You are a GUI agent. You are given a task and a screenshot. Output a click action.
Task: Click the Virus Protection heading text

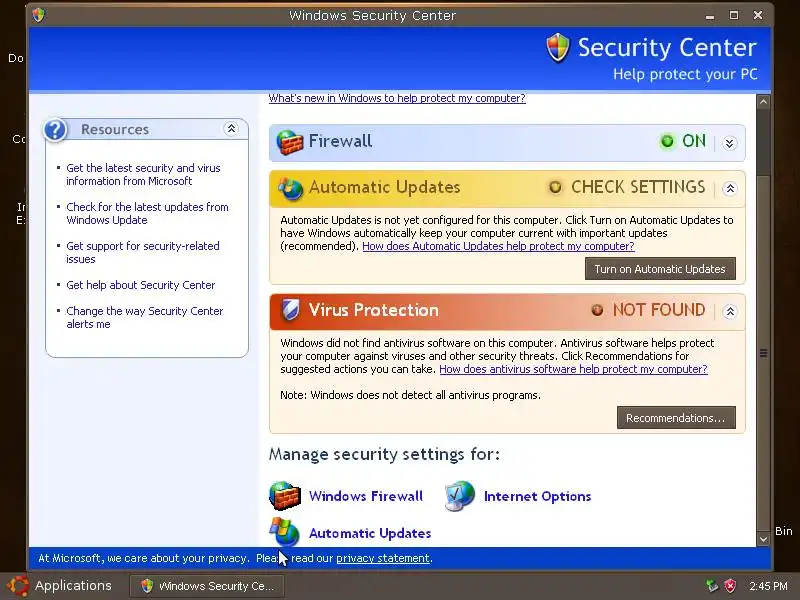coord(373,310)
